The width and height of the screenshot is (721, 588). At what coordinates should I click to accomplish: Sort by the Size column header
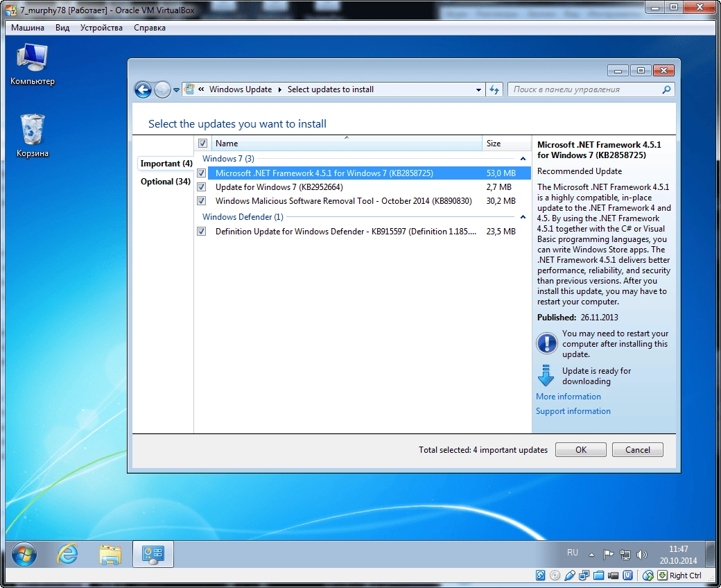tap(506, 144)
